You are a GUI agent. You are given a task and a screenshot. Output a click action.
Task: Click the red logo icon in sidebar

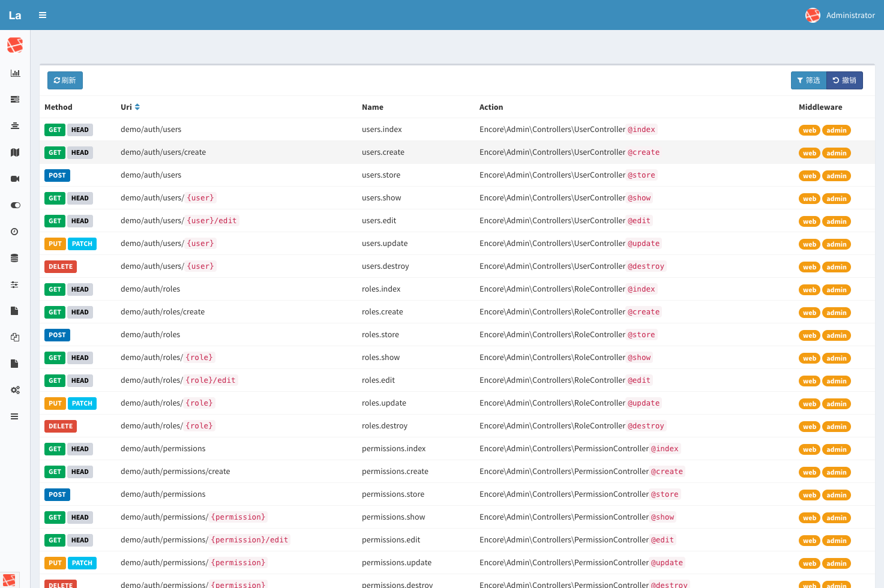click(x=15, y=45)
